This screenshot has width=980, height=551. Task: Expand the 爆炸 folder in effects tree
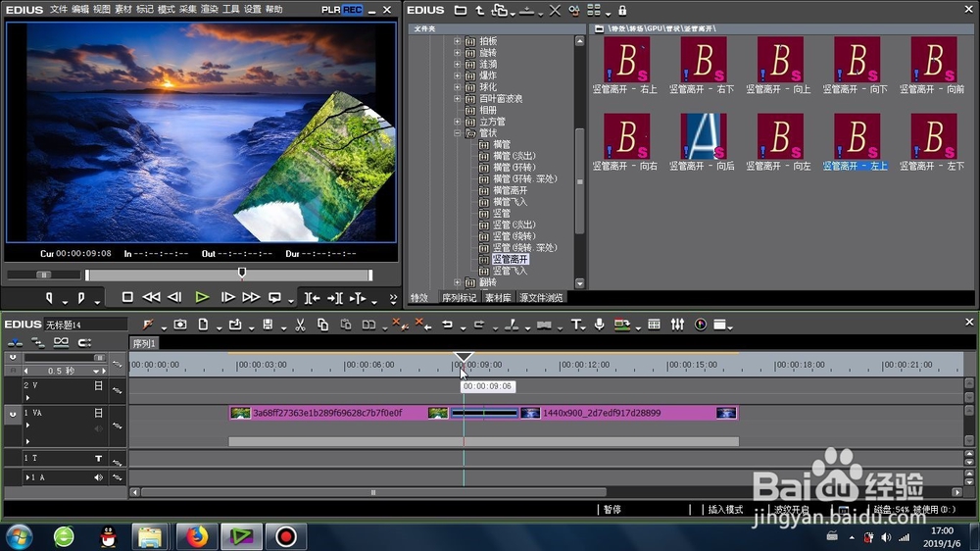click(x=458, y=75)
